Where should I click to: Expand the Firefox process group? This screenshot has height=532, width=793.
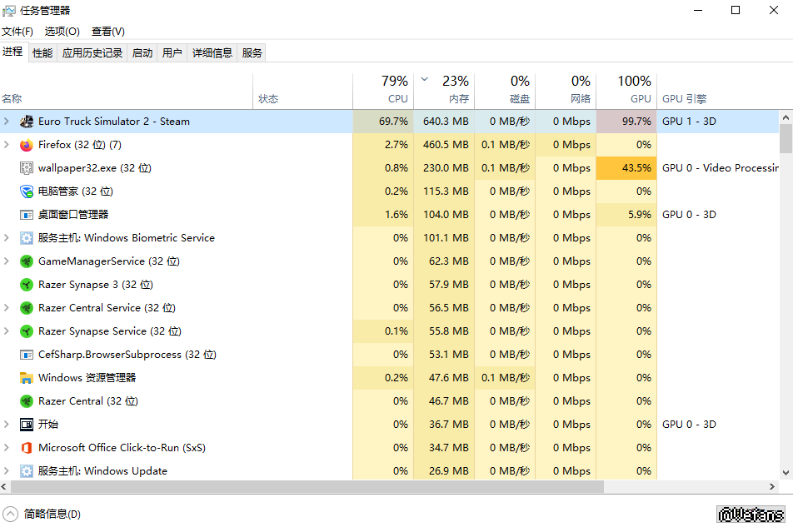(x=7, y=145)
